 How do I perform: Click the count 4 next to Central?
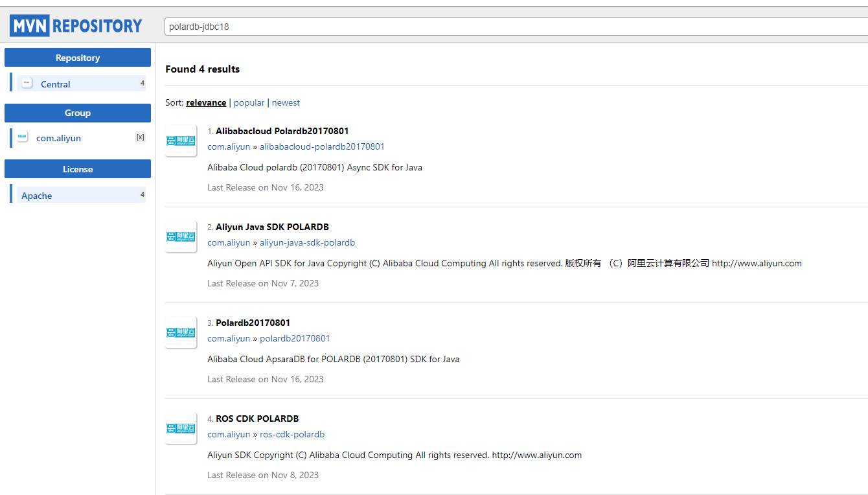[143, 83]
